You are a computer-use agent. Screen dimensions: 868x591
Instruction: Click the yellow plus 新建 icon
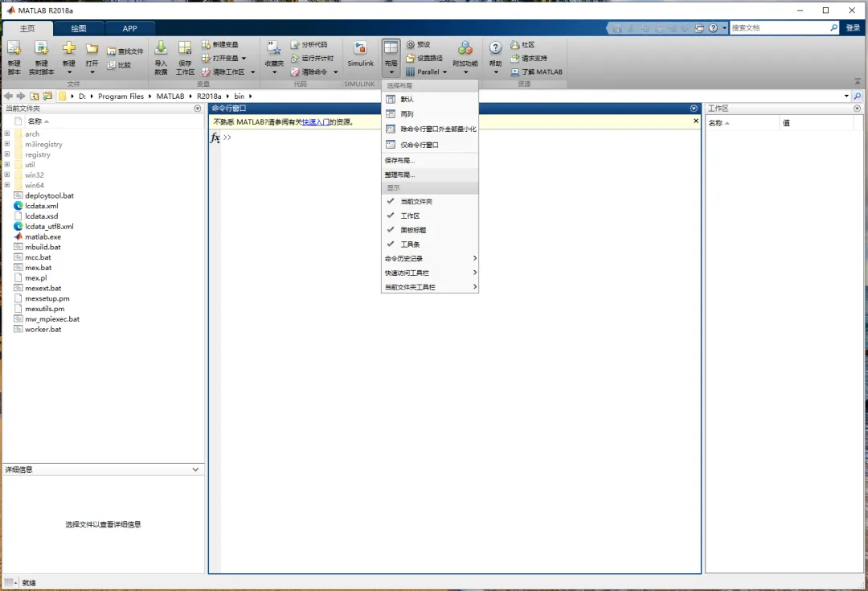tap(68, 48)
